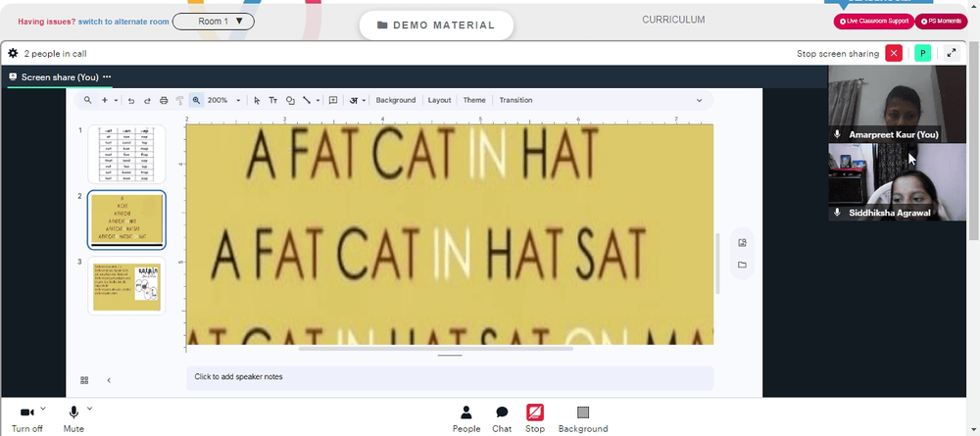980x436 pixels.
Task: Select the text box tool
Action: pos(273,100)
